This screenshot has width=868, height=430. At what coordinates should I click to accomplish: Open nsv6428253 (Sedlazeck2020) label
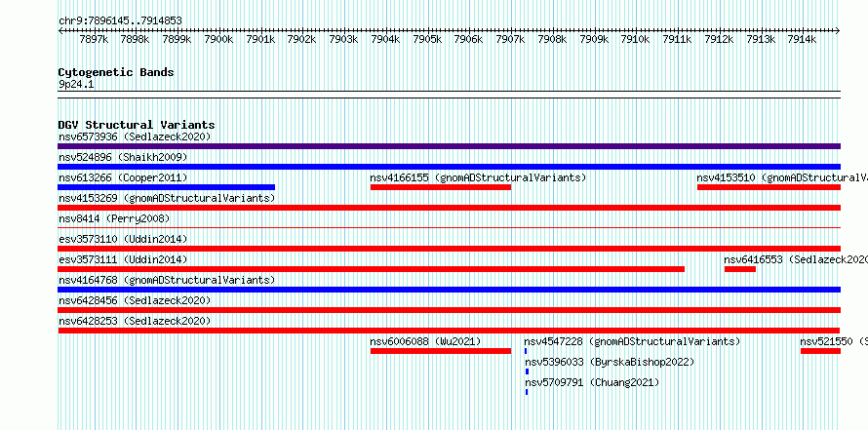(x=135, y=321)
